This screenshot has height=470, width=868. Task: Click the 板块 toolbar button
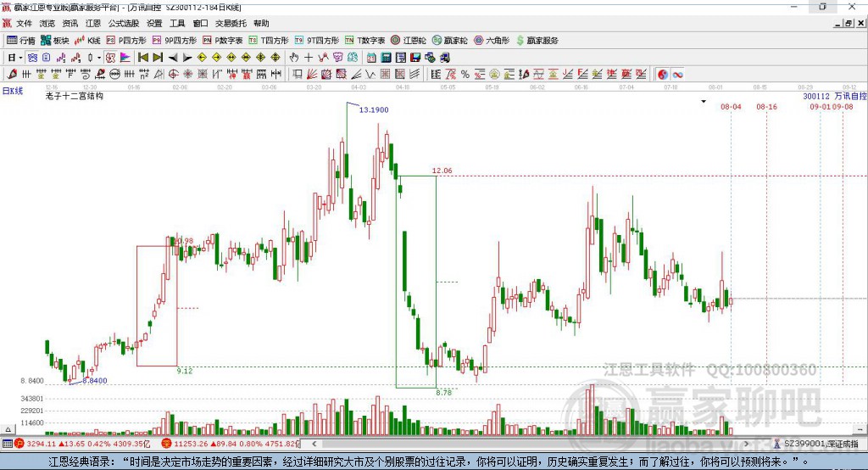(55, 41)
